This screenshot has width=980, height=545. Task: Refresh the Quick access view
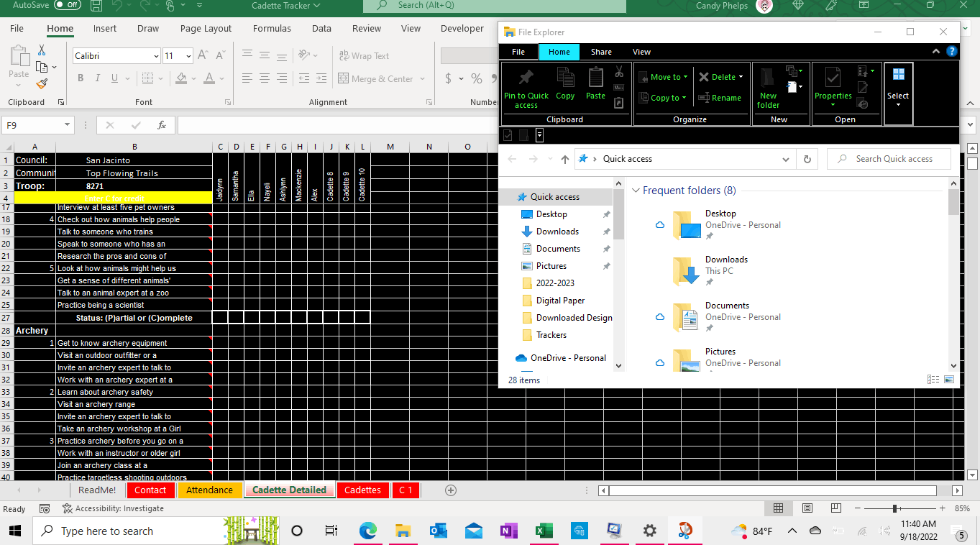click(x=807, y=158)
